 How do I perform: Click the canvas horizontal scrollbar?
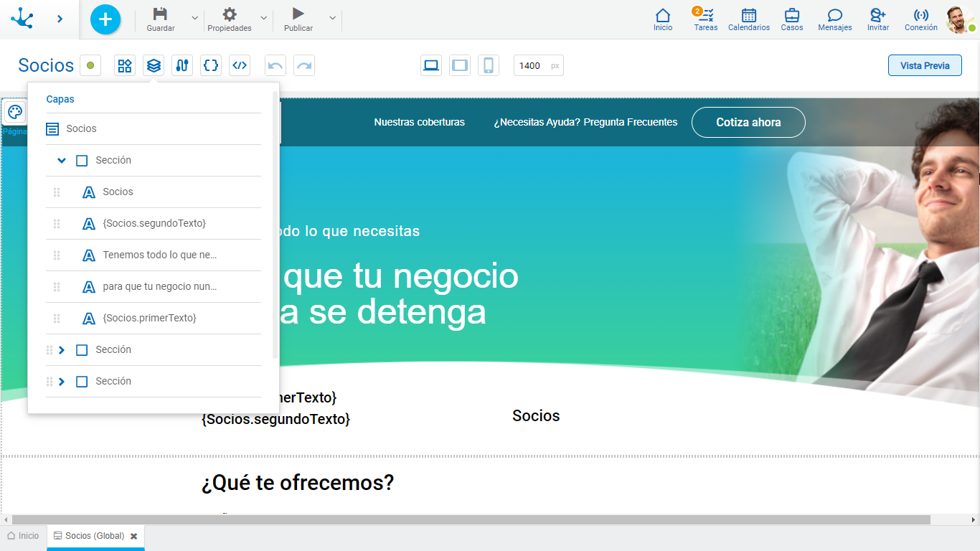coord(471,519)
